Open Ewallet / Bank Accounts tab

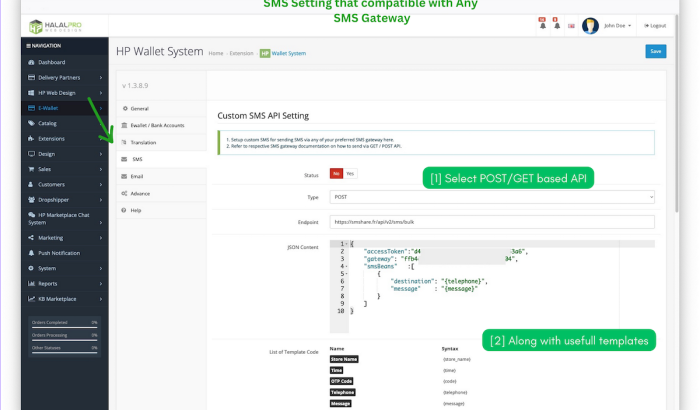[x=161, y=126]
